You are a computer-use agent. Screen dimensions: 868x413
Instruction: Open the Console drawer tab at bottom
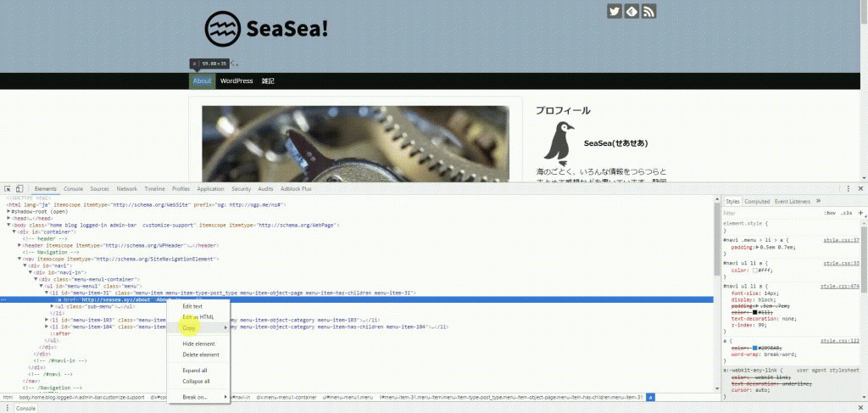(25, 409)
